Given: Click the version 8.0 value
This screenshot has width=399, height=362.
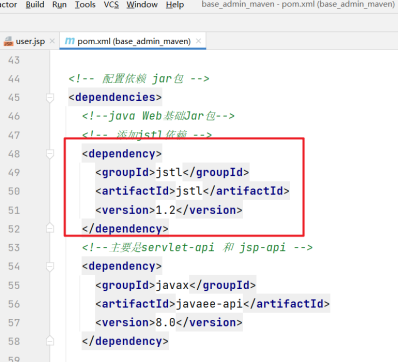Looking at the screenshot, I should (166, 322).
